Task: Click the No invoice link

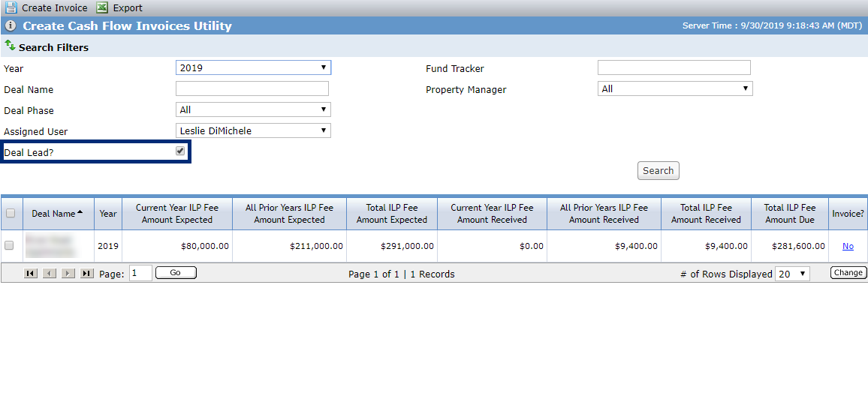Action: point(848,246)
